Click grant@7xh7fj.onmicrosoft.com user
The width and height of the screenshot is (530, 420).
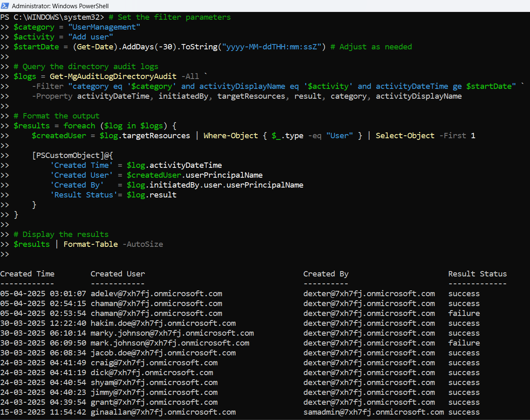click(x=154, y=402)
